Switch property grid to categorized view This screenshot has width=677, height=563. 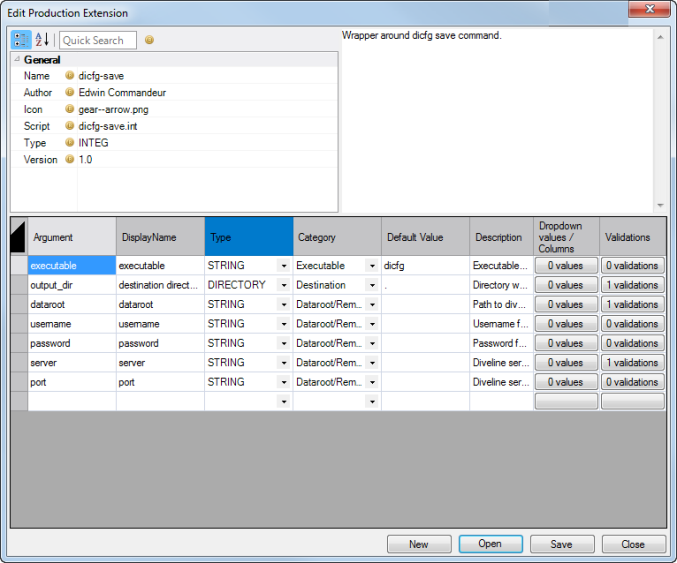click(21, 40)
